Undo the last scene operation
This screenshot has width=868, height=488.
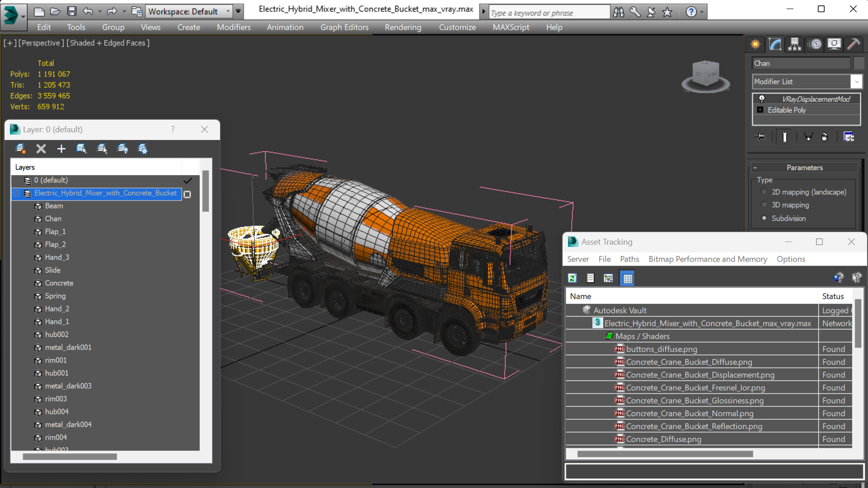pyautogui.click(x=88, y=11)
